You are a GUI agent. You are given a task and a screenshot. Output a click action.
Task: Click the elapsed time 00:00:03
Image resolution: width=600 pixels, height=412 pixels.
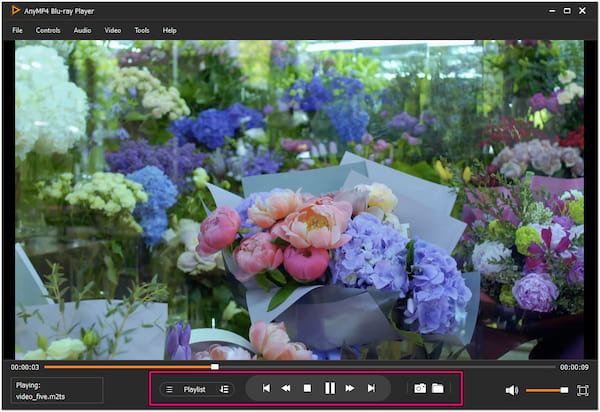pyautogui.click(x=25, y=367)
